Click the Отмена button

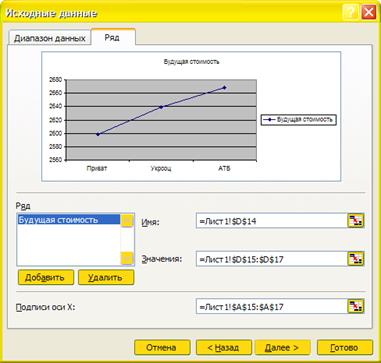162,347
